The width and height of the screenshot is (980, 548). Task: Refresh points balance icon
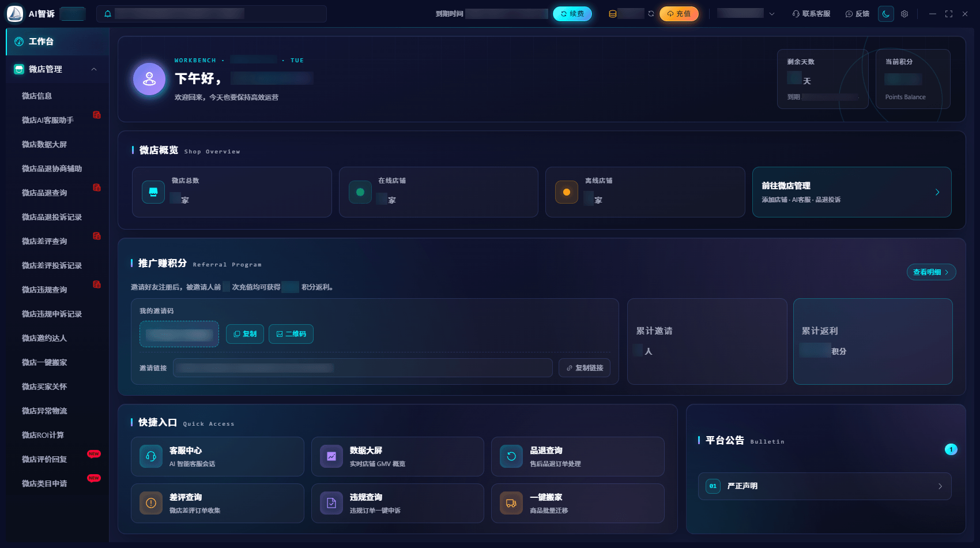click(651, 14)
